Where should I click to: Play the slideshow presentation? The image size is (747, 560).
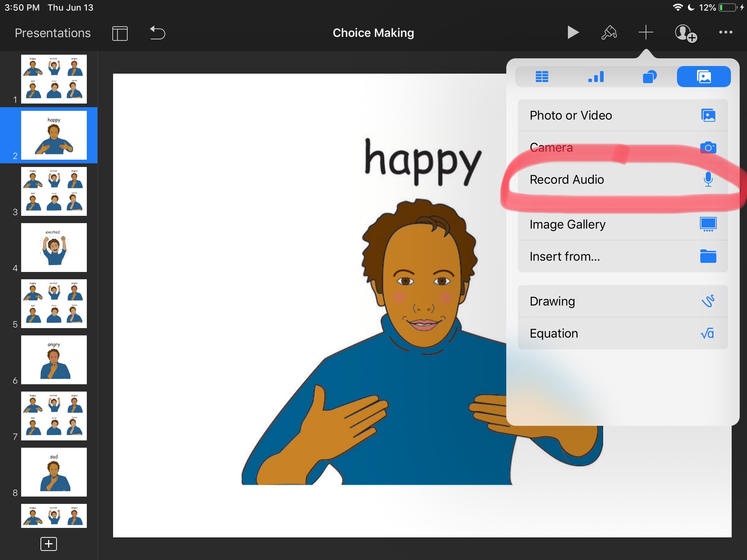573,32
